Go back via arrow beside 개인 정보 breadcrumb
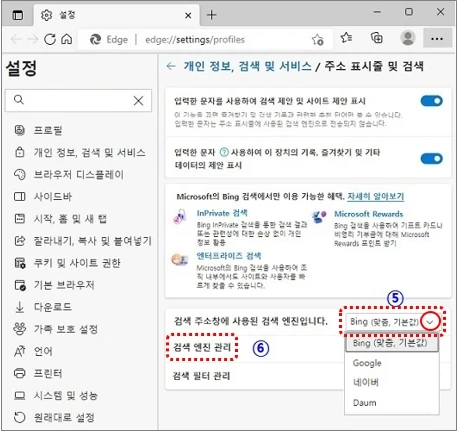The height and width of the screenshot is (431, 457). (171, 66)
